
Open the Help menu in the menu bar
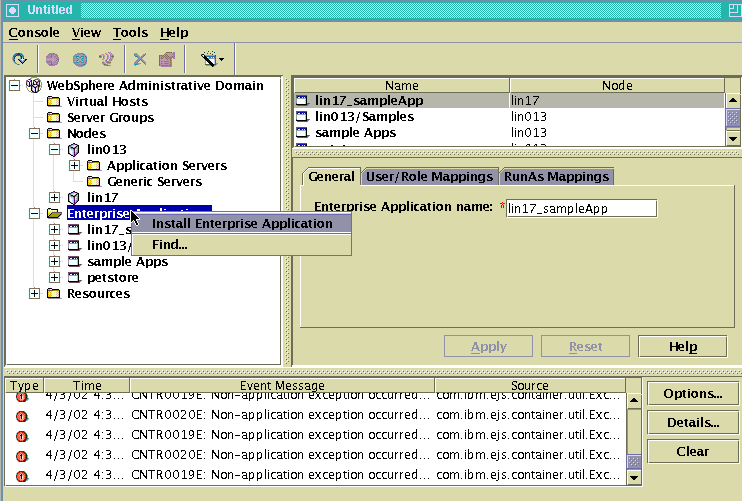tap(174, 33)
